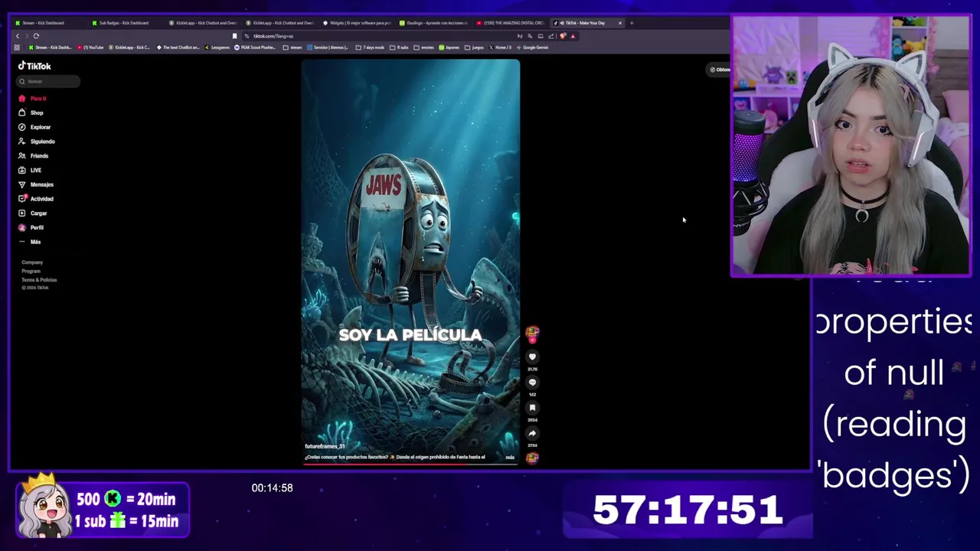Open YouTube bookmark
The image size is (980, 551).
pyautogui.click(x=90, y=47)
